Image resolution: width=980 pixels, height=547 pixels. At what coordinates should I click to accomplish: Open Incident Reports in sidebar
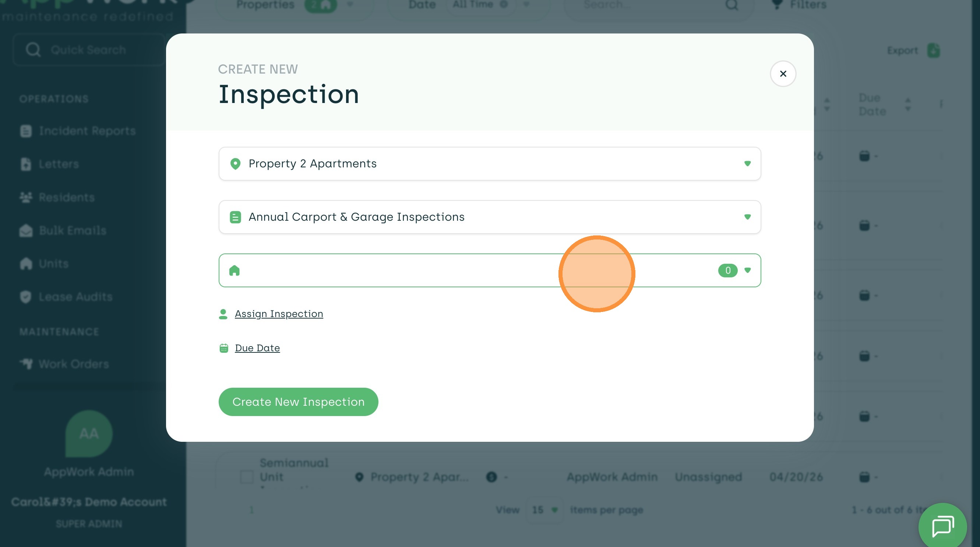(x=87, y=131)
